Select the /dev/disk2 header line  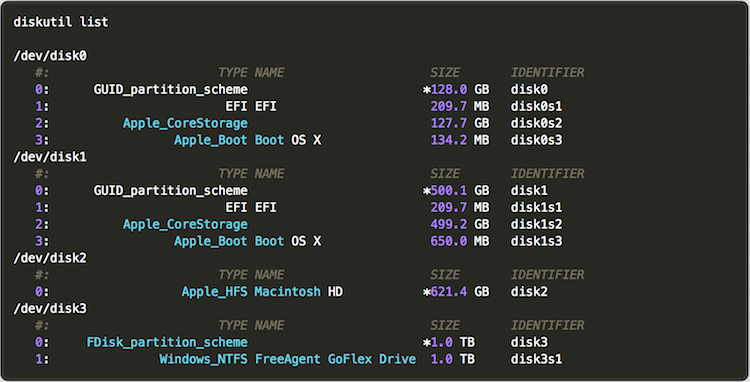tap(50, 258)
